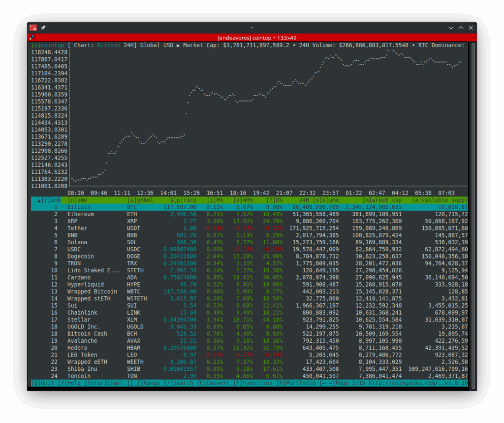Click [Enter]Chart in the footer bar

(x=104, y=383)
